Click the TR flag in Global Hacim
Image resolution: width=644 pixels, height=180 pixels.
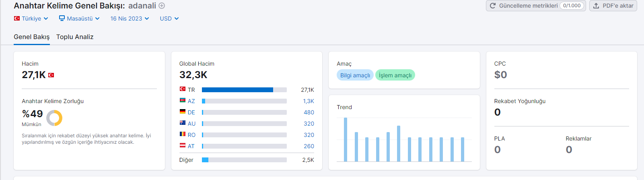point(183,89)
